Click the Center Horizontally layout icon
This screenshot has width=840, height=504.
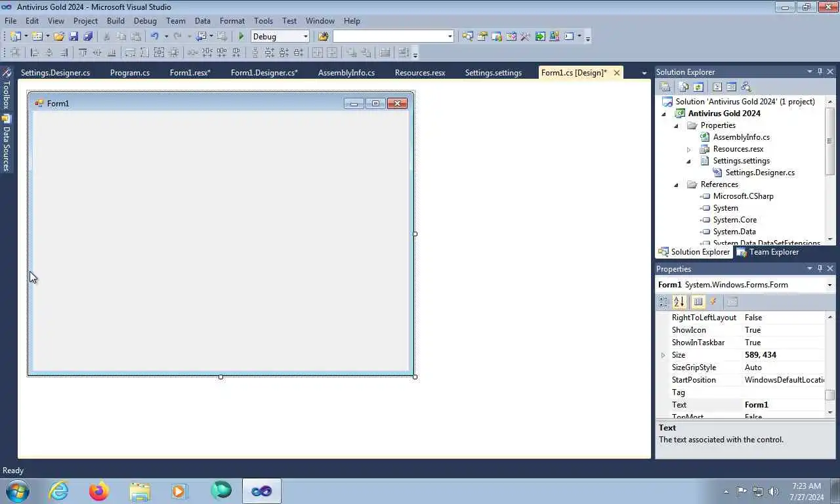pyautogui.click(x=318, y=52)
